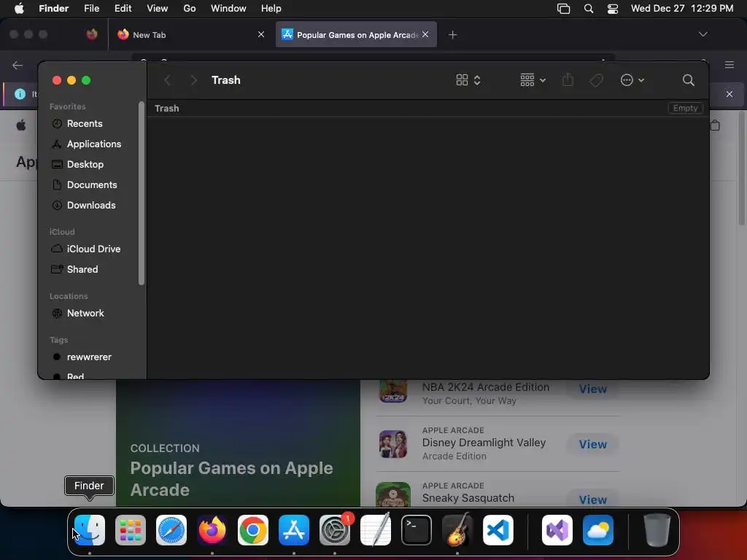
Task: Dismiss the Firefox notification bar
Action: (729, 94)
